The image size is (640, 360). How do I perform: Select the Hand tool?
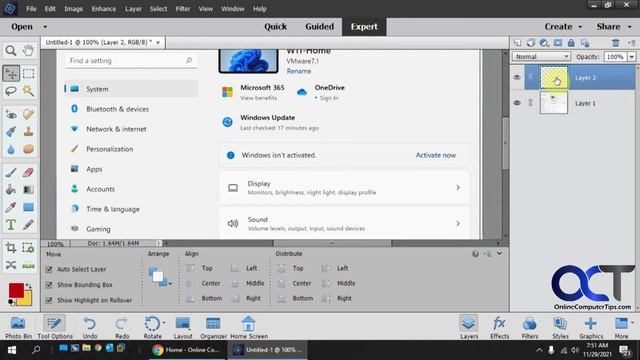point(28,50)
